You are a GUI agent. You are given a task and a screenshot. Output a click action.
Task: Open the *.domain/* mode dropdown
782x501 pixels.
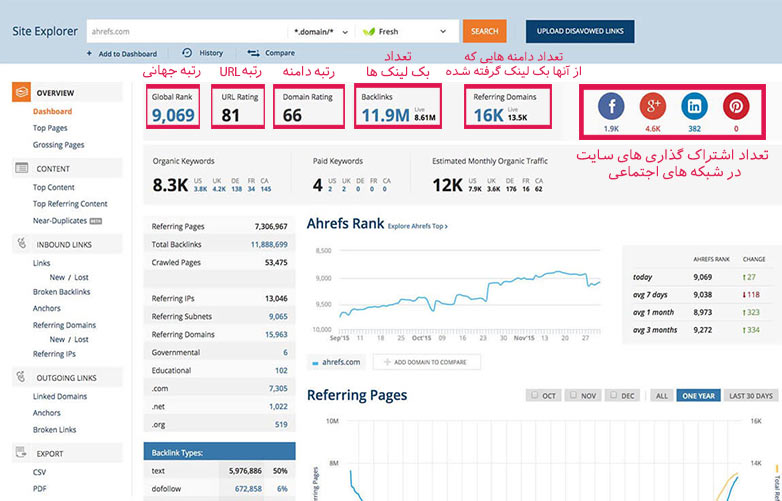click(321, 31)
